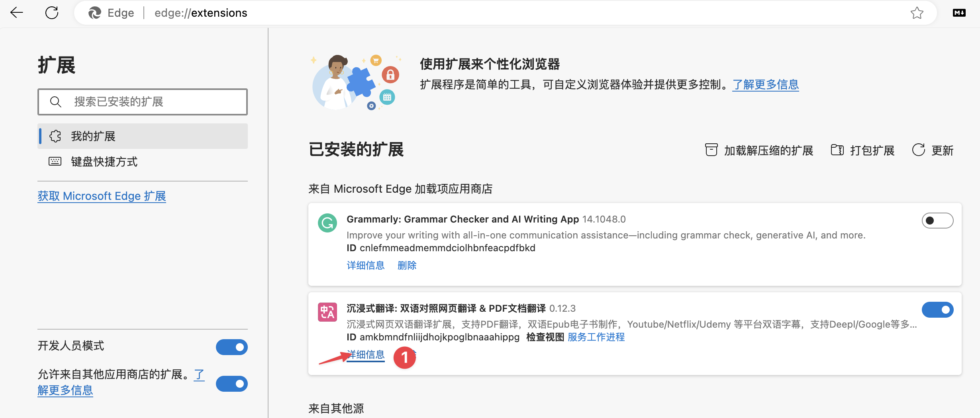The width and height of the screenshot is (980, 418).
Task: Click the search magnifier icon
Action: (56, 102)
